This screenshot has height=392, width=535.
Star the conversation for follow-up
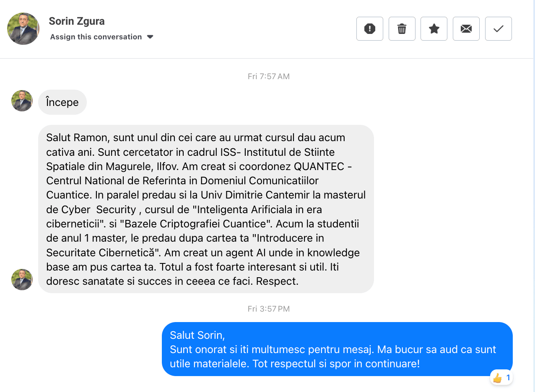pyautogui.click(x=434, y=28)
